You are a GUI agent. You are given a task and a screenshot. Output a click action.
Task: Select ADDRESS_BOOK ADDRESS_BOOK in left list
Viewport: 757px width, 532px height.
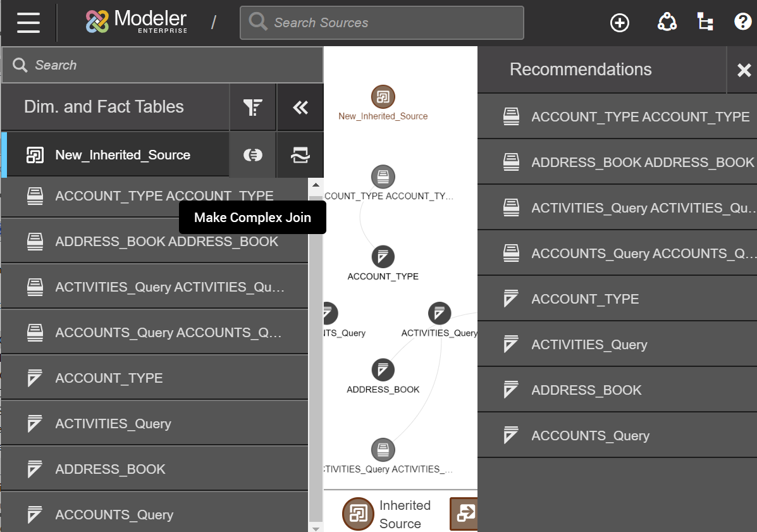point(166,242)
